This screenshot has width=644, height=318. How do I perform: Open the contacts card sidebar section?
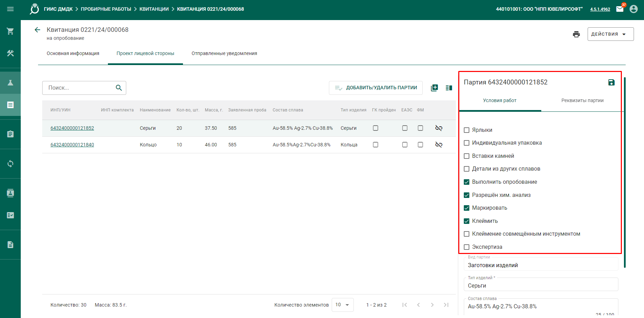coord(10,193)
